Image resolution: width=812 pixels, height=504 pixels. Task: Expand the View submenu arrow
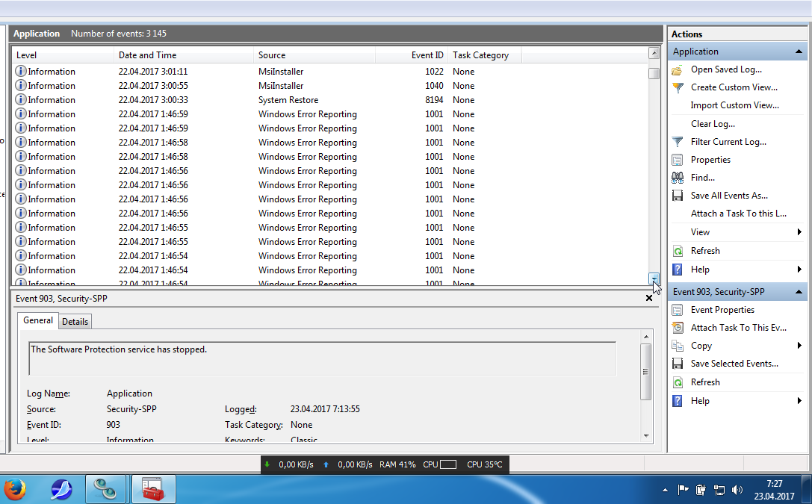[x=799, y=232]
